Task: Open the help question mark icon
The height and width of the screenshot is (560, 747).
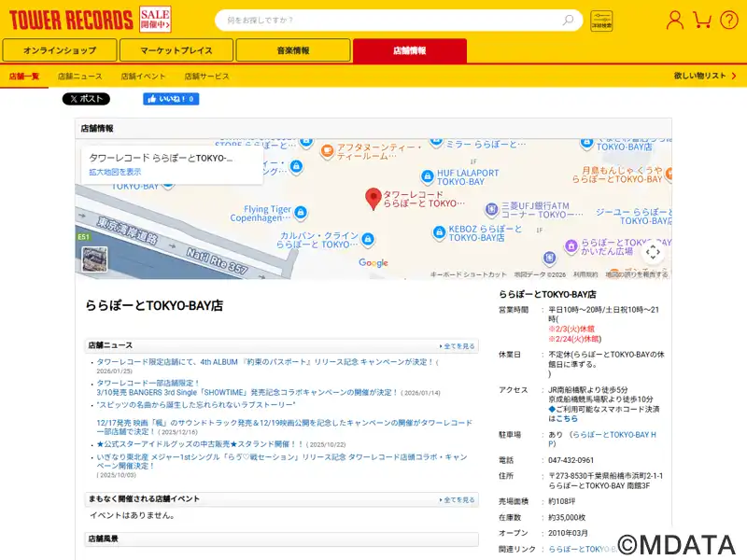Action: coord(729,21)
